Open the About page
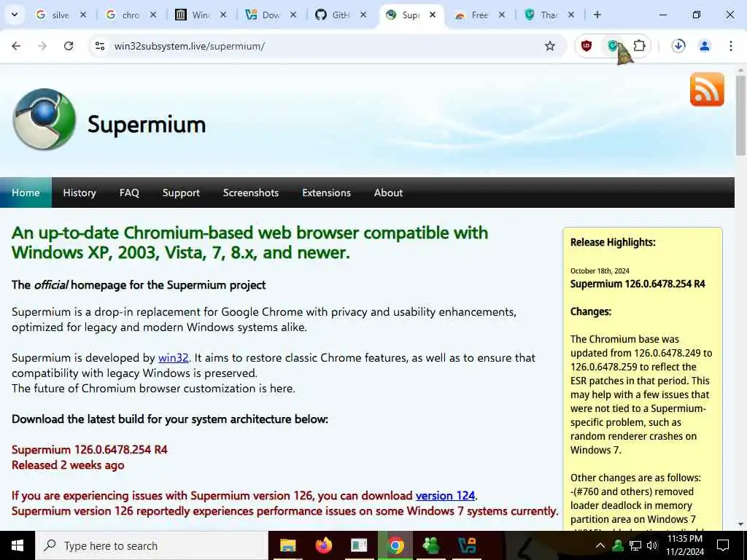747x560 pixels. tap(388, 192)
